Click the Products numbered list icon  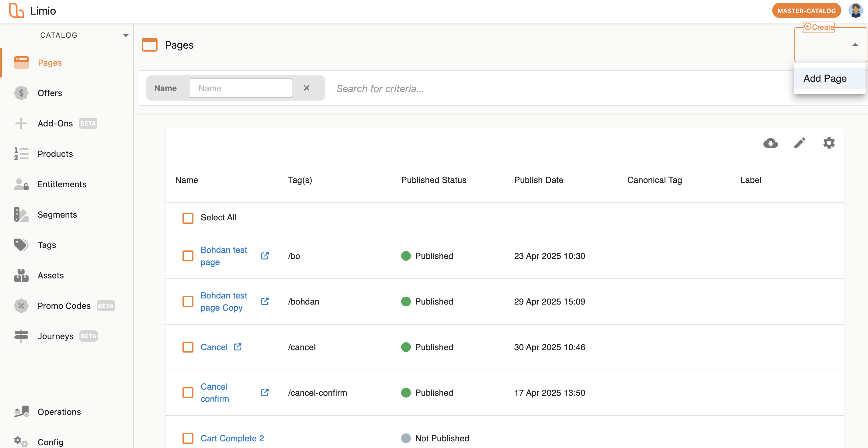pyautogui.click(x=21, y=153)
